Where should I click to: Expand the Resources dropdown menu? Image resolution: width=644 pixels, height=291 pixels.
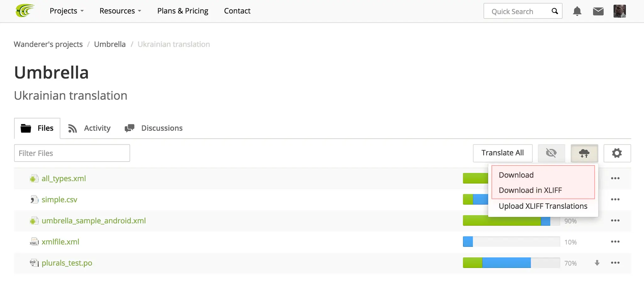[120, 11]
